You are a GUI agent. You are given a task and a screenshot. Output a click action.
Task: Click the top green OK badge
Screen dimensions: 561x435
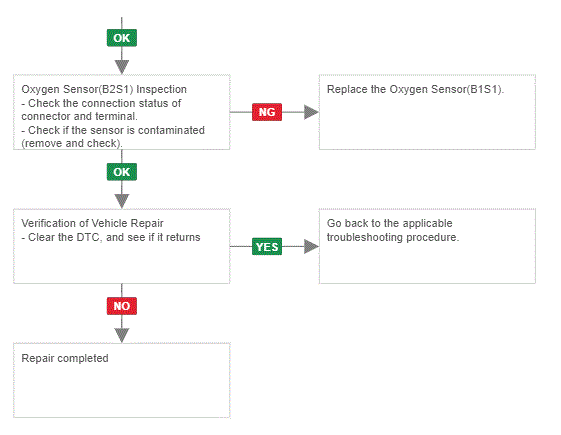(x=122, y=38)
